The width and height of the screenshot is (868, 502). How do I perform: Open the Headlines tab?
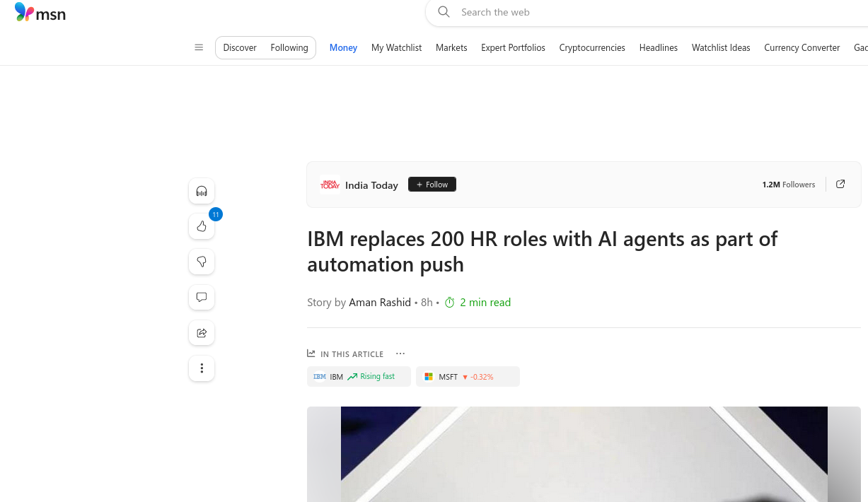click(659, 47)
